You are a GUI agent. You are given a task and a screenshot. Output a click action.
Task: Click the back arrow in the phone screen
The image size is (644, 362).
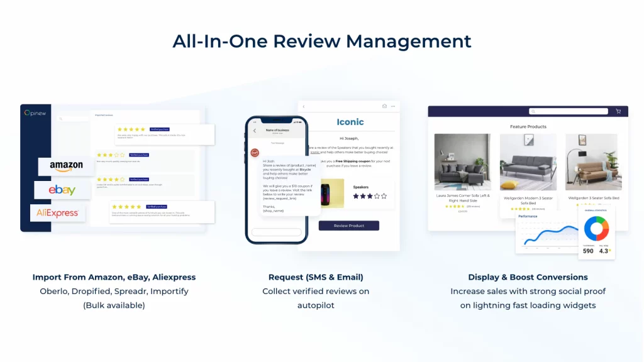[x=255, y=131]
